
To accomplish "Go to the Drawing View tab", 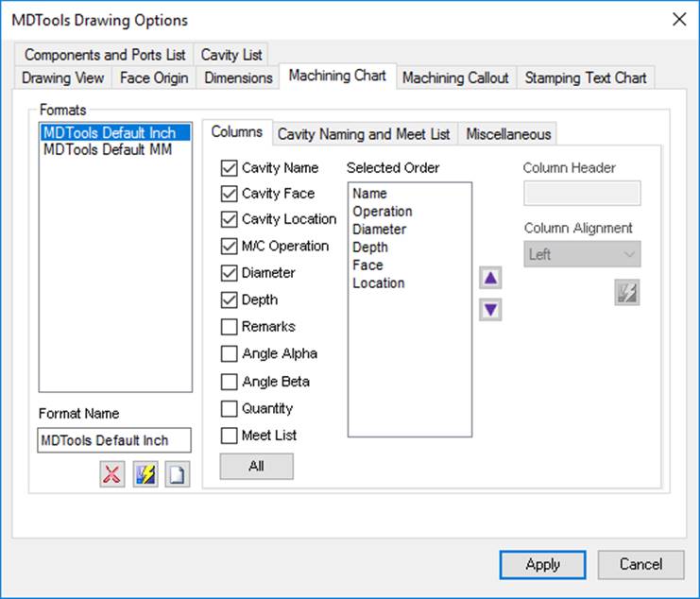I will tap(62, 78).
